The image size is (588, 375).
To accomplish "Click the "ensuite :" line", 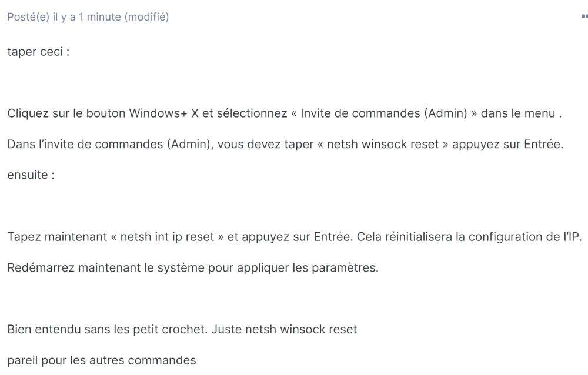I will point(31,175).
